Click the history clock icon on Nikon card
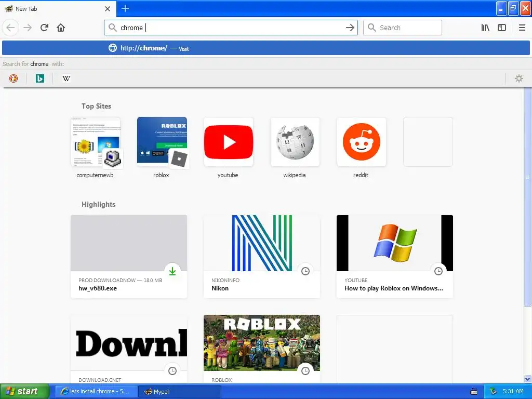The image size is (532, 399). pos(305,271)
